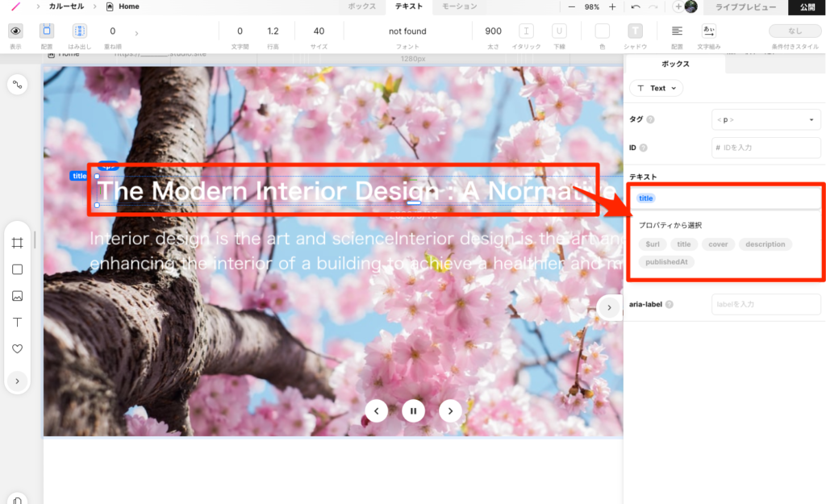Click the タグ help question icon
826x504 pixels.
651,119
